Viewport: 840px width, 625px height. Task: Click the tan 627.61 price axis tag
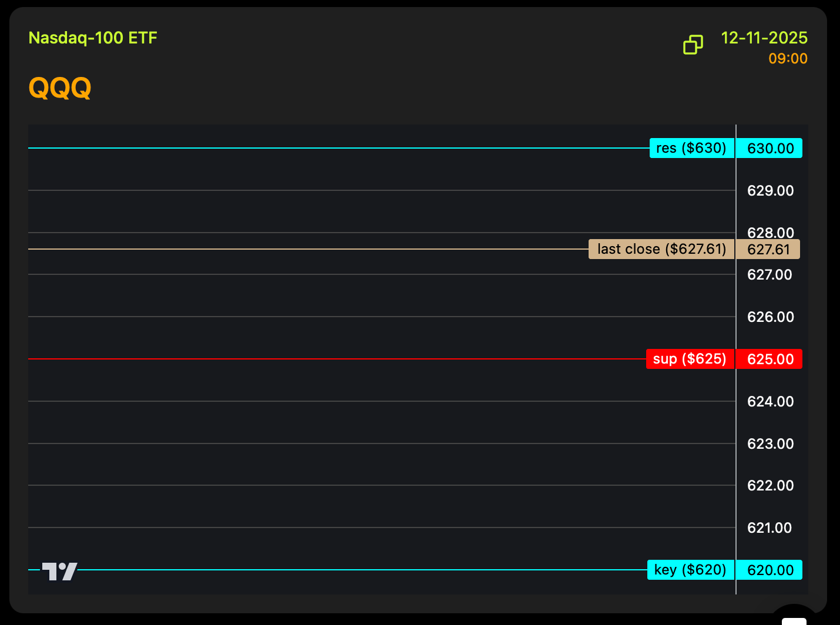tap(768, 250)
